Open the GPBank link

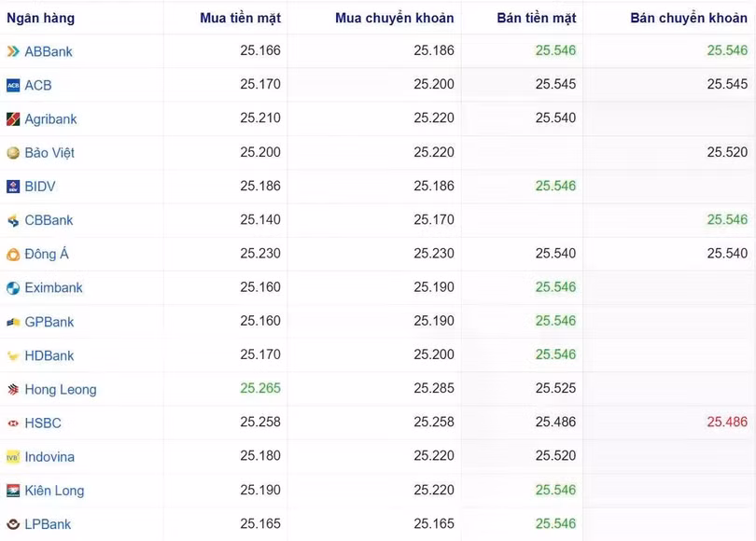(x=49, y=322)
